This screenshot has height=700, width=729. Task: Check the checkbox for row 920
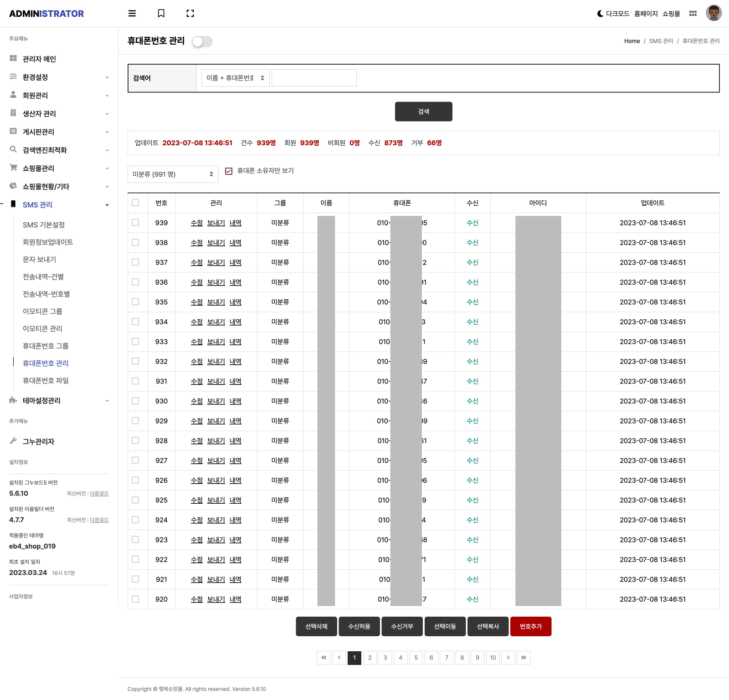pos(135,599)
